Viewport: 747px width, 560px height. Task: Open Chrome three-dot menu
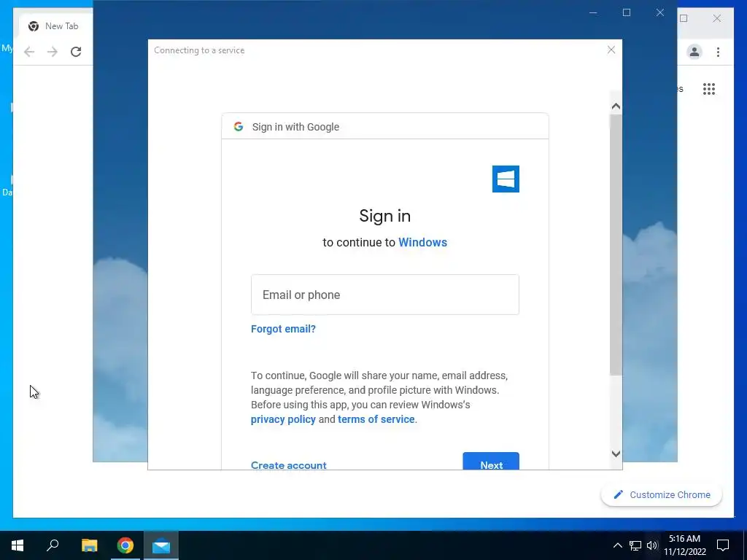718,52
